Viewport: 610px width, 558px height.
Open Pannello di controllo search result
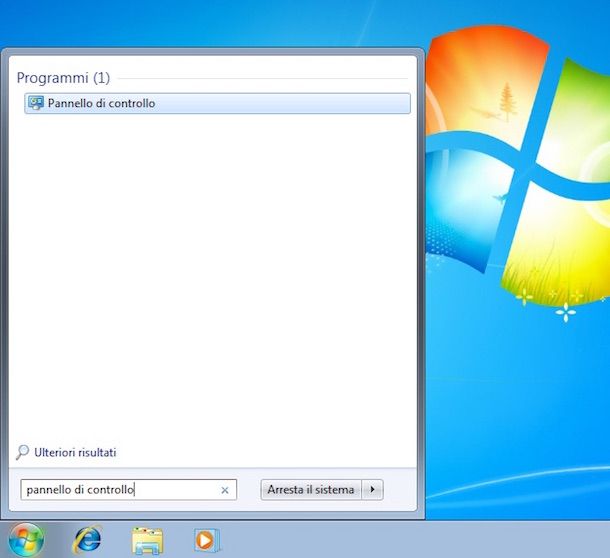tap(217, 103)
